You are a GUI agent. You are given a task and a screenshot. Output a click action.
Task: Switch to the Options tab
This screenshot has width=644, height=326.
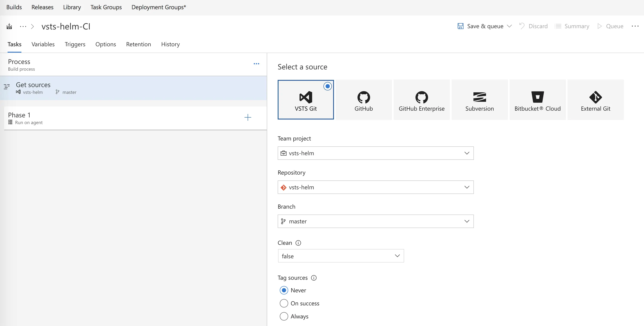pos(106,44)
